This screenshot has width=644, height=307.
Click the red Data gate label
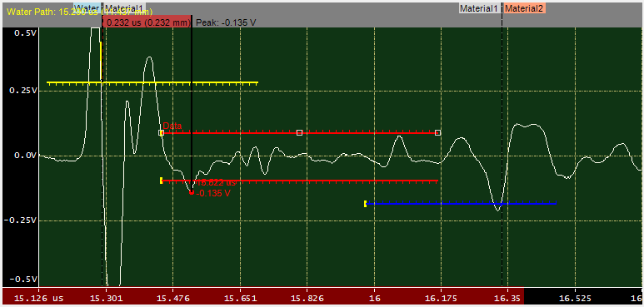tap(172, 126)
